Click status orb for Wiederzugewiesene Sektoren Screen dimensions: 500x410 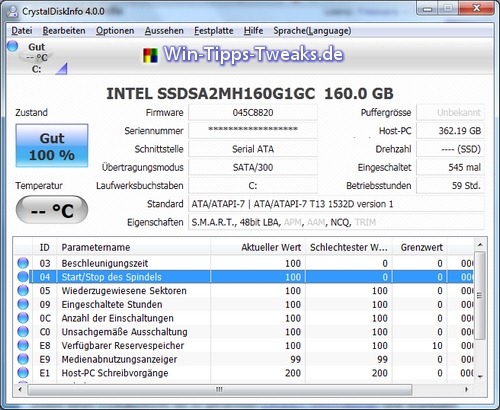point(23,290)
